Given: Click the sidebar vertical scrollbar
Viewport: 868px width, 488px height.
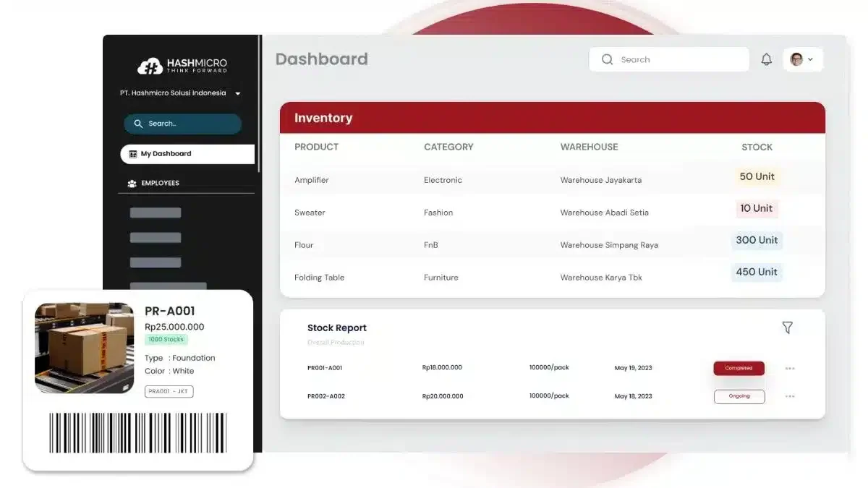Looking at the screenshot, I should click(259, 103).
